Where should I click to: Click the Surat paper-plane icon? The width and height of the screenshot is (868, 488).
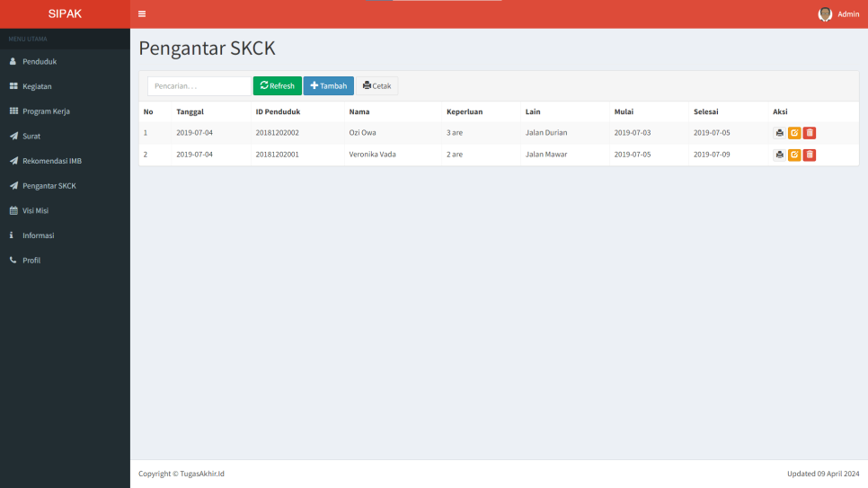pos(13,136)
